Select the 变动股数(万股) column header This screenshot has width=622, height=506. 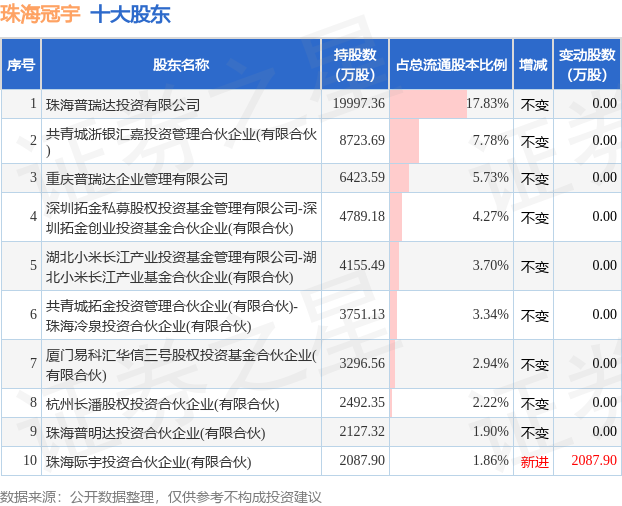point(587,65)
